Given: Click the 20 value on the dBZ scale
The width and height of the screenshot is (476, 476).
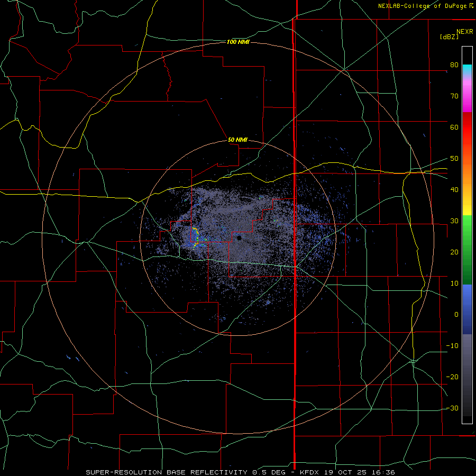Looking at the screenshot, I should pos(454,252).
